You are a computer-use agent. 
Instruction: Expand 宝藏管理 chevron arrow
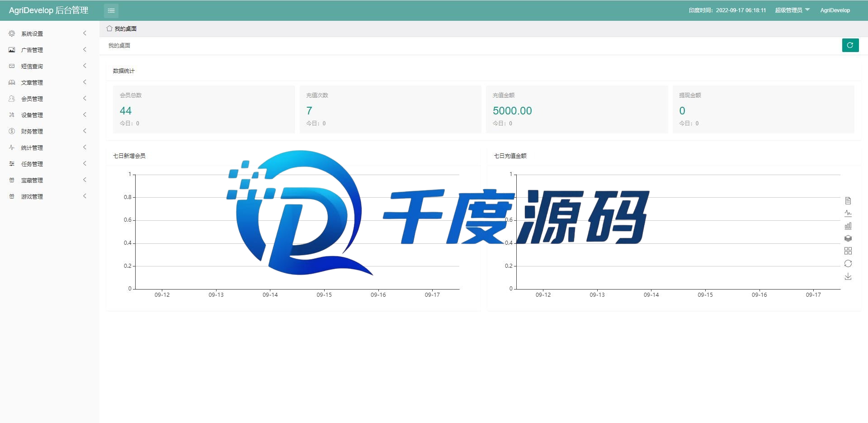(x=85, y=180)
